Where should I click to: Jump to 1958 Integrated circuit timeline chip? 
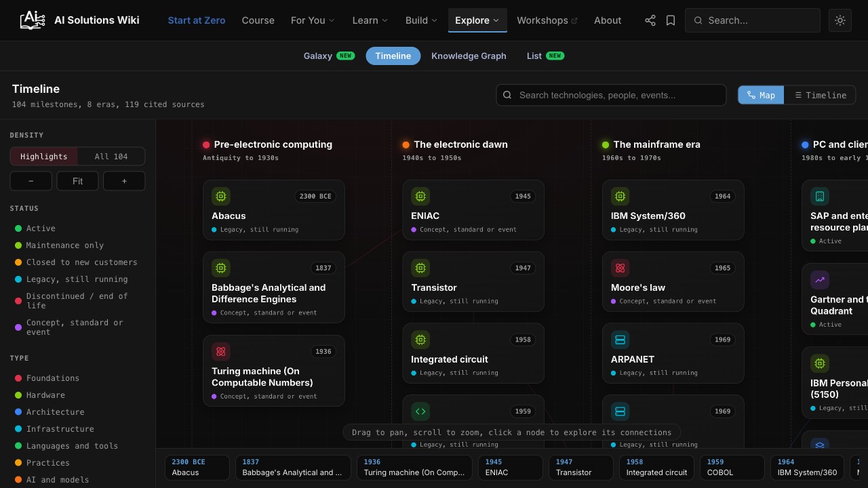click(656, 468)
